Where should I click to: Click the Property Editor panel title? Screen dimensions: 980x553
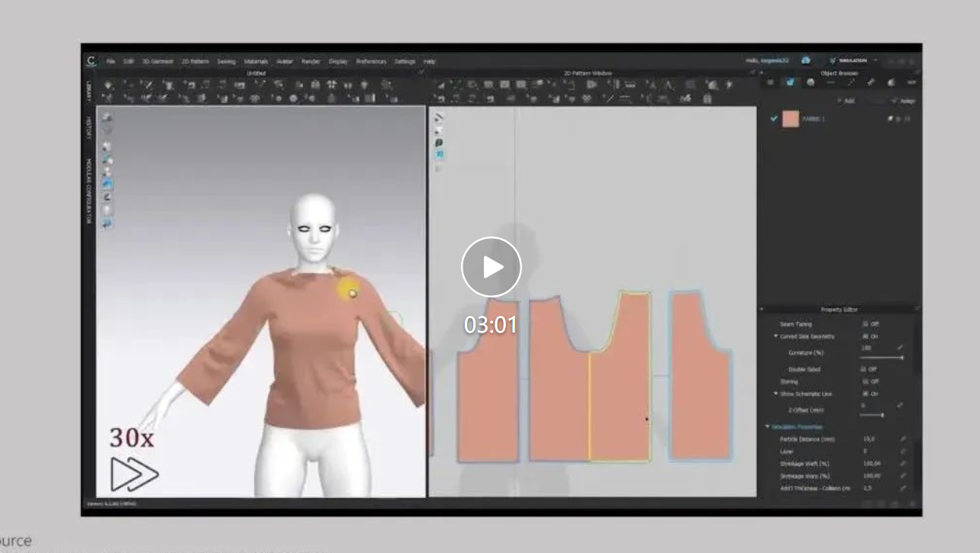pyautogui.click(x=840, y=310)
